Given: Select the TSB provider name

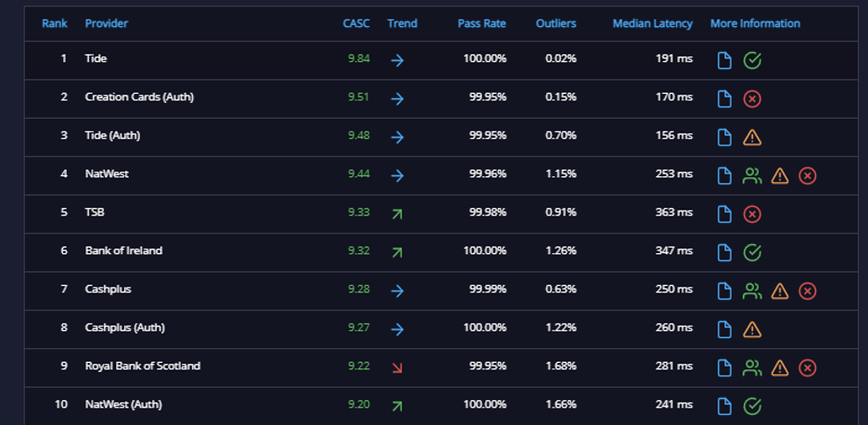Looking at the screenshot, I should pos(95,212).
